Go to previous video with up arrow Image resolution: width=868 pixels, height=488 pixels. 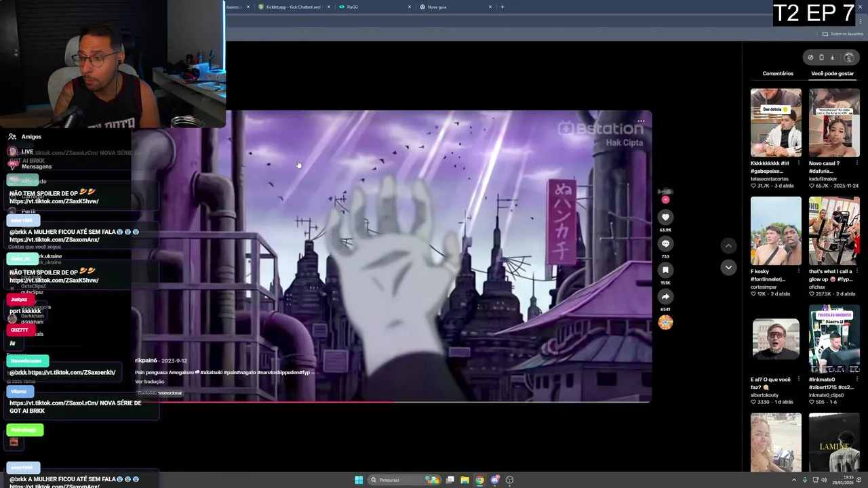pos(728,246)
